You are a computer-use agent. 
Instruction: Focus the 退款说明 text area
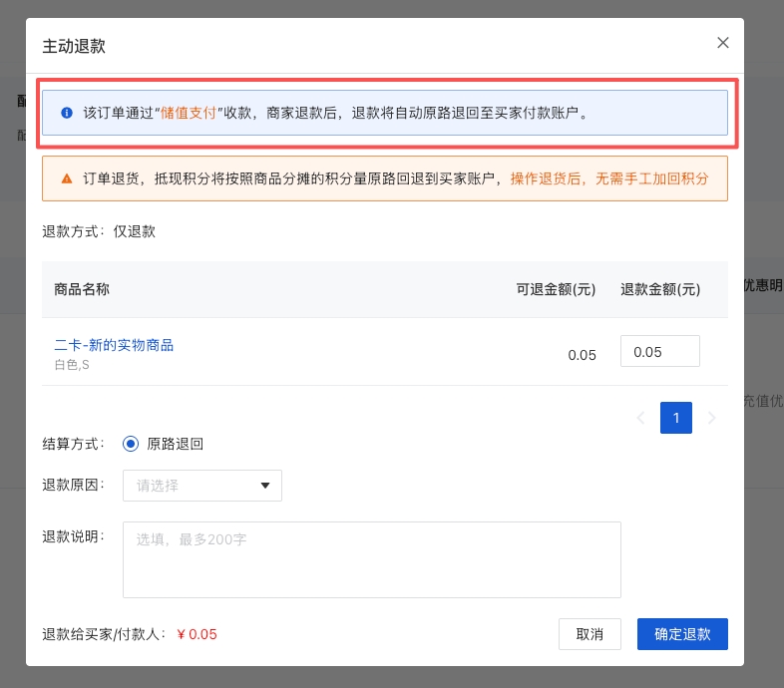[371, 559]
